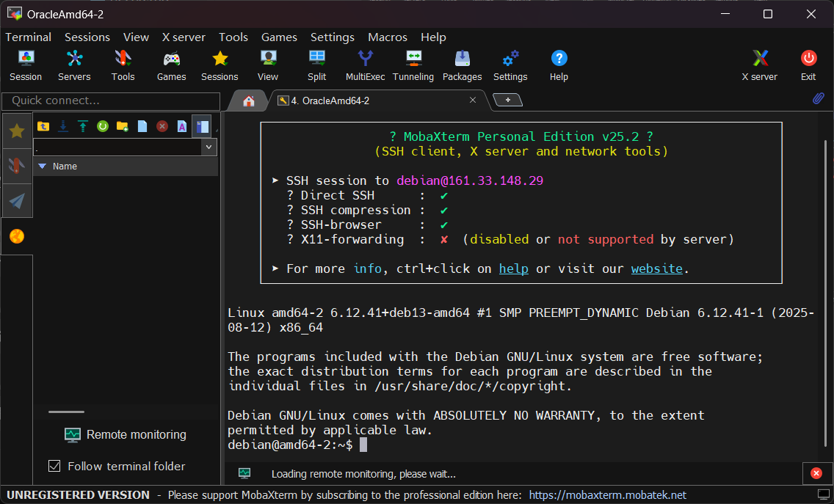Create new folder in SFTP browser
This screenshot has width=834, height=504.
pos(123,126)
